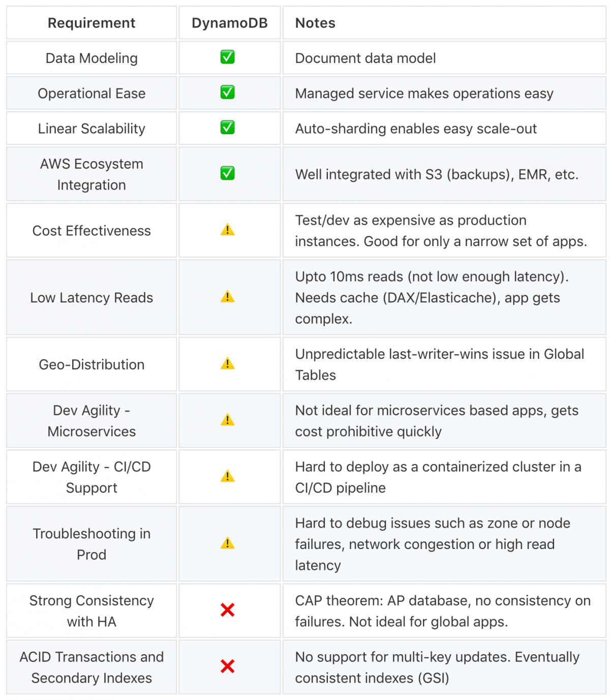Click the Requirement column header
Image resolution: width=610 pixels, height=700 pixels.
click(x=91, y=23)
